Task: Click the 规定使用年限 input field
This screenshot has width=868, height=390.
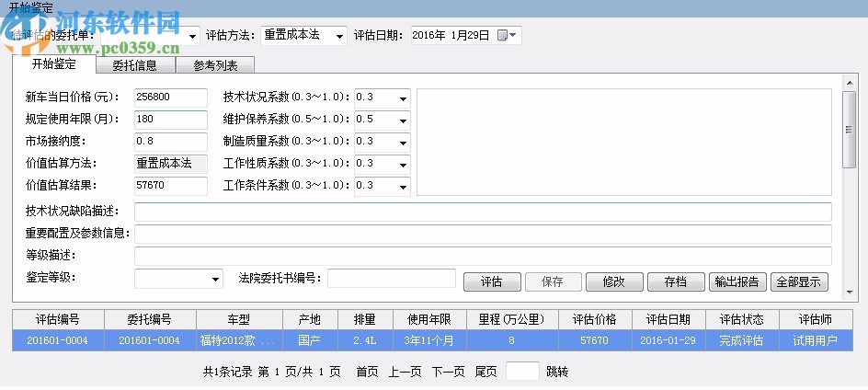Action: (170, 120)
